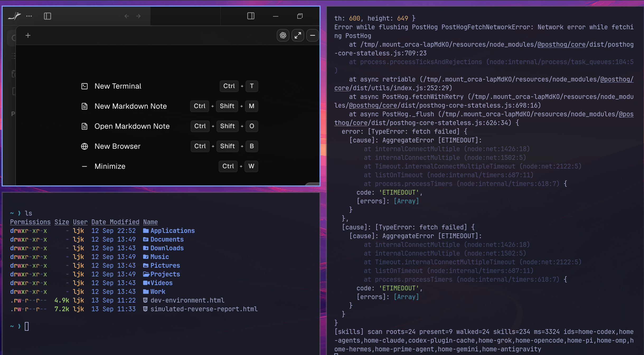This screenshot has width=644, height=355.
Task: Click document icon beside Open Markdown Note
Action: pyautogui.click(x=84, y=126)
